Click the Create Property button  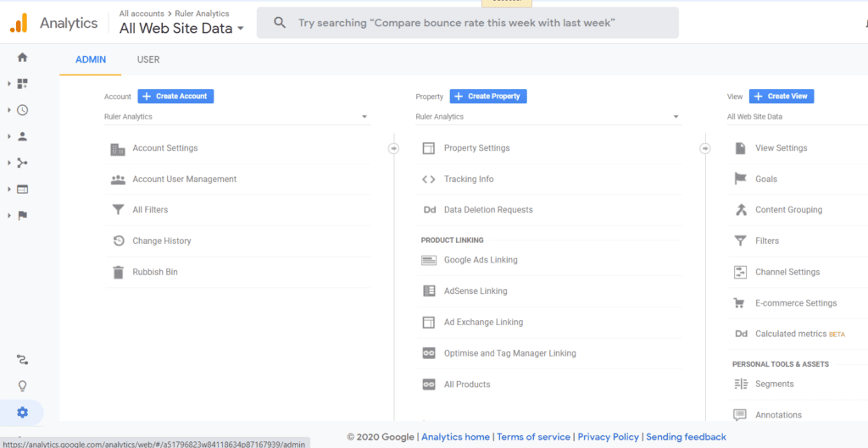click(487, 97)
